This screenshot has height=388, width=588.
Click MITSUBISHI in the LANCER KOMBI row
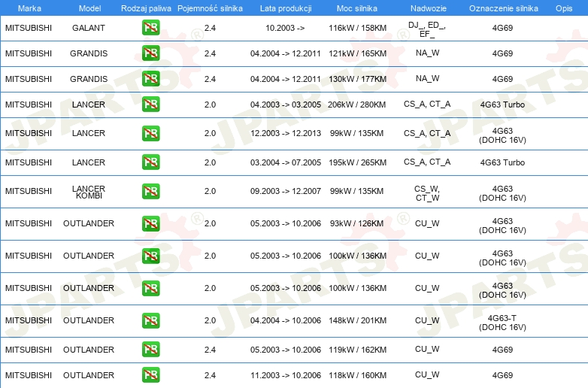pyautogui.click(x=29, y=191)
